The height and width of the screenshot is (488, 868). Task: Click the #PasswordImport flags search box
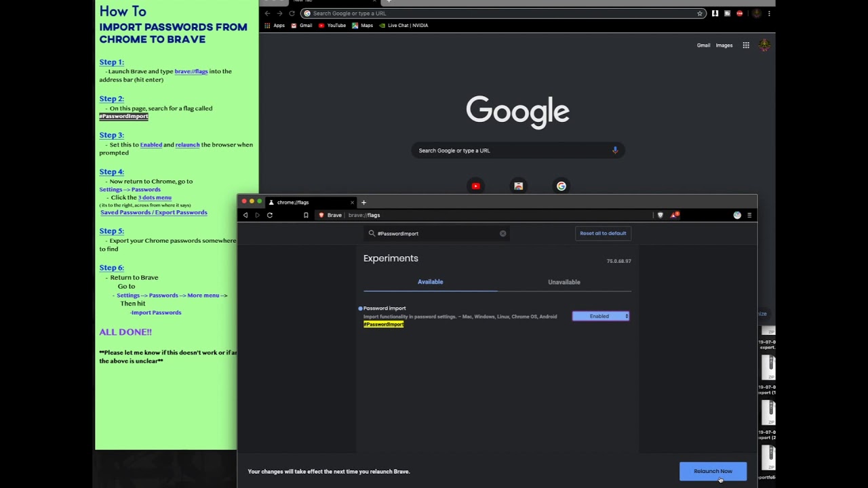pos(435,233)
